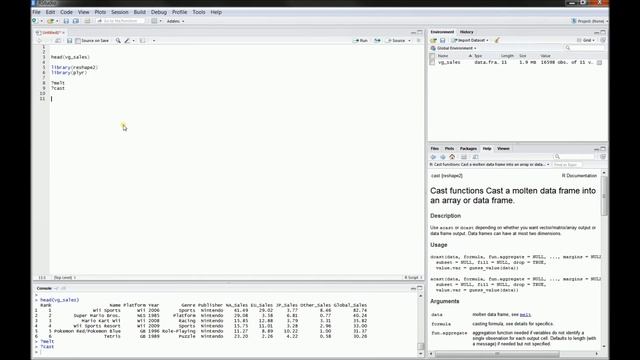The height and width of the screenshot is (360, 640).
Task: Click the ?melt line in the editor
Action: pyautogui.click(x=58, y=83)
